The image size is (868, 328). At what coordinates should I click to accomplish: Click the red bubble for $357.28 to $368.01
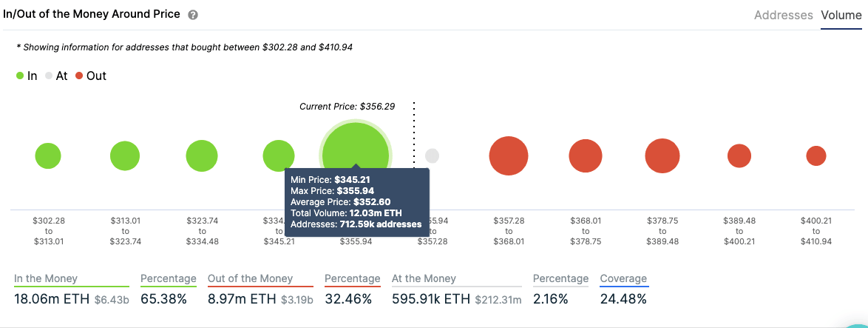(x=509, y=156)
